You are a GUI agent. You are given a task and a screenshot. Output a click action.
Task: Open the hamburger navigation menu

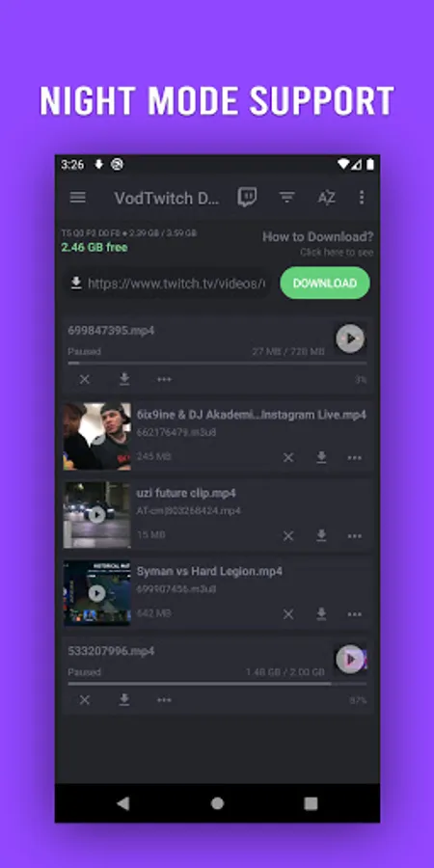[x=78, y=198]
